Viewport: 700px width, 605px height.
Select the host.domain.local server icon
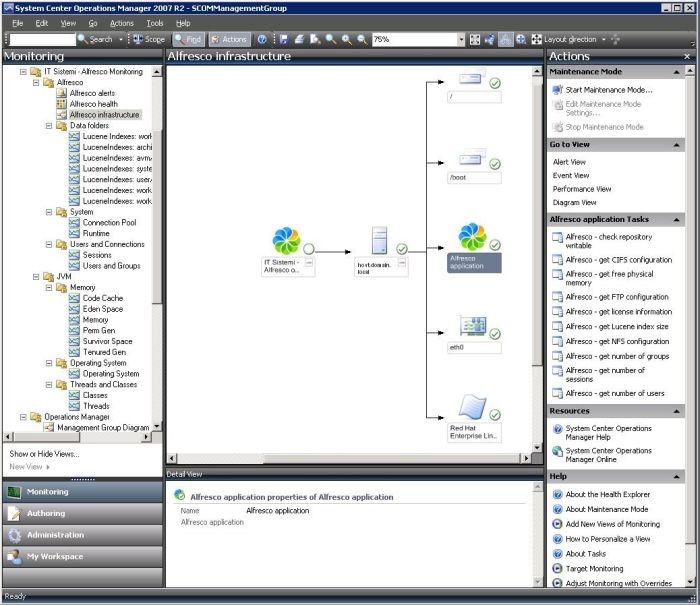tap(380, 241)
